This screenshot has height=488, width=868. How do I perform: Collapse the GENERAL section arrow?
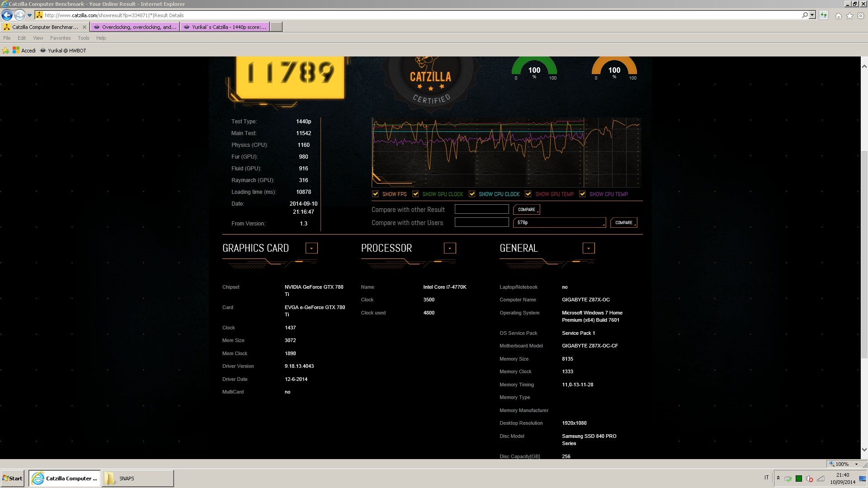click(588, 248)
